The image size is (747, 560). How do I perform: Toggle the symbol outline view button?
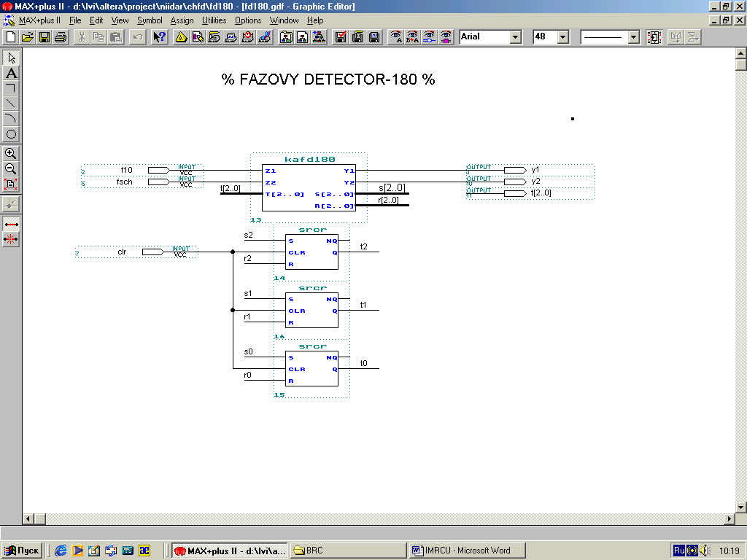point(654,37)
